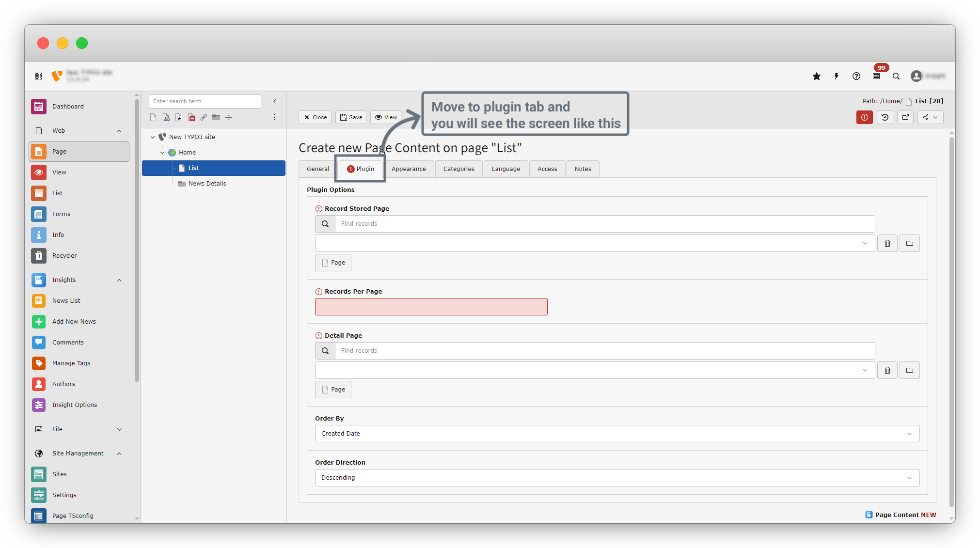Viewport: 980px width, 548px height.
Task: Collapse the Web module group
Action: (119, 131)
